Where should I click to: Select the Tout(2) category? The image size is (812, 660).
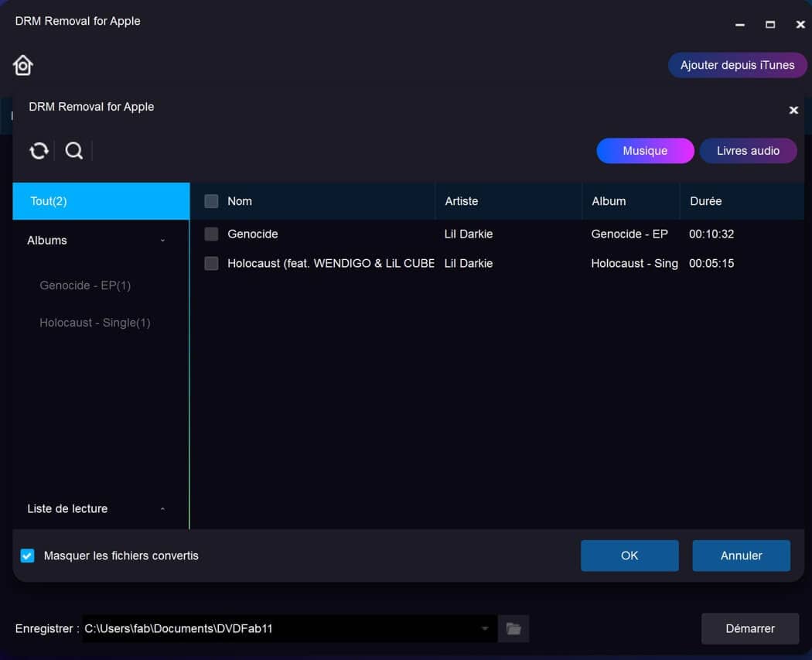click(101, 201)
